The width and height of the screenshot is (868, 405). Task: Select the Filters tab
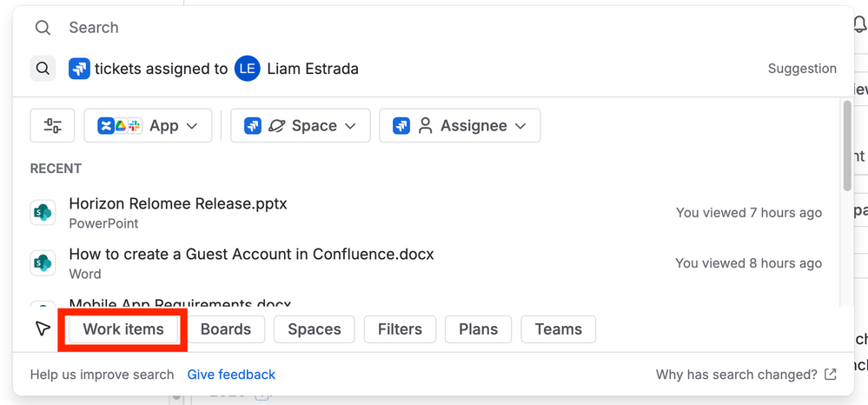coord(400,329)
